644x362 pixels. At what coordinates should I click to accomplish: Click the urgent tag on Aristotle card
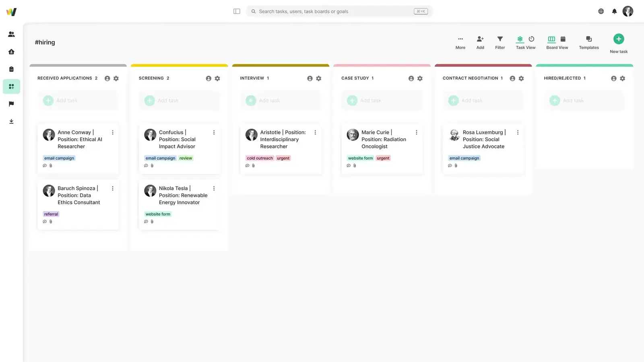pyautogui.click(x=283, y=158)
